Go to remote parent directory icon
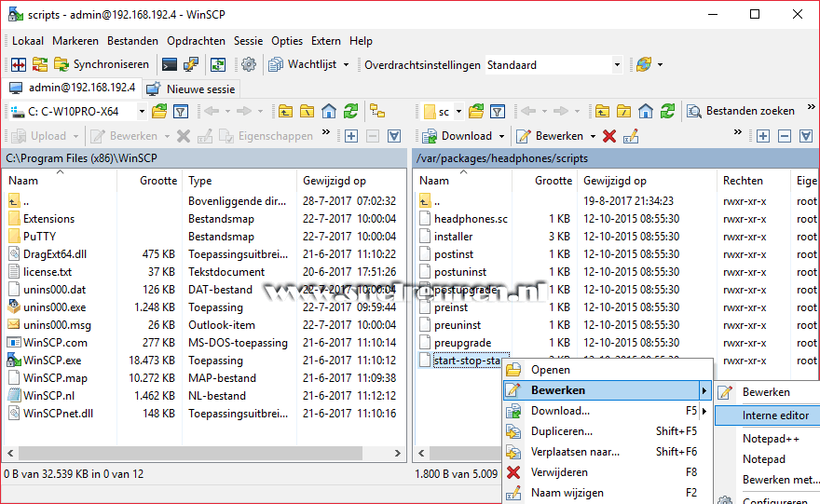The height and width of the screenshot is (504, 820). pyautogui.click(x=602, y=111)
